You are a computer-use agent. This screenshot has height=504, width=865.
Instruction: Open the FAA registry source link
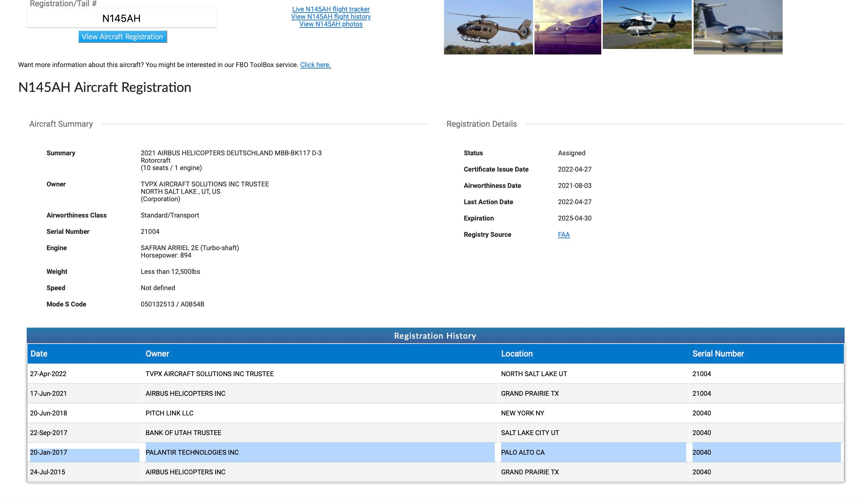[x=563, y=235]
